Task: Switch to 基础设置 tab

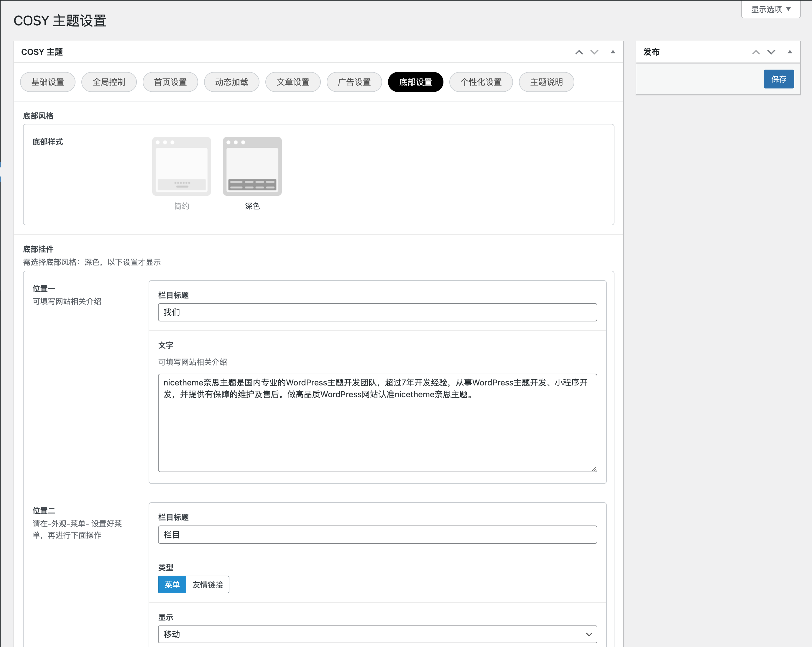Action: [x=48, y=82]
